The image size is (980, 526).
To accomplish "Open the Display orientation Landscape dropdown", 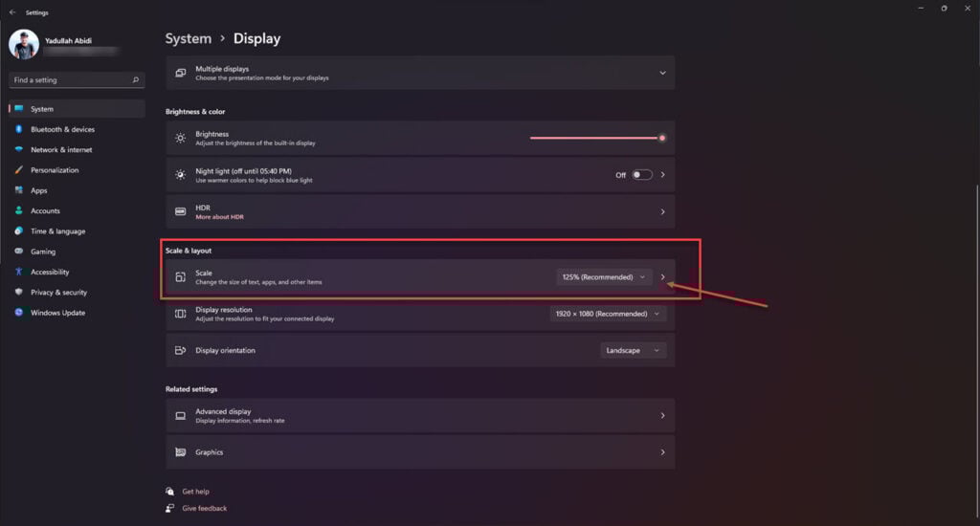I will pyautogui.click(x=633, y=350).
